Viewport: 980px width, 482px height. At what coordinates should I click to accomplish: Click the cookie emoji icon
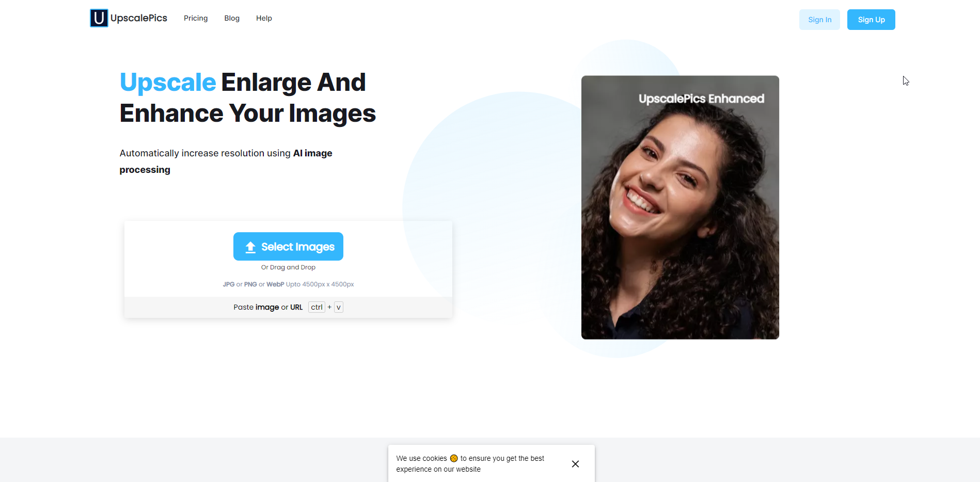[454, 458]
